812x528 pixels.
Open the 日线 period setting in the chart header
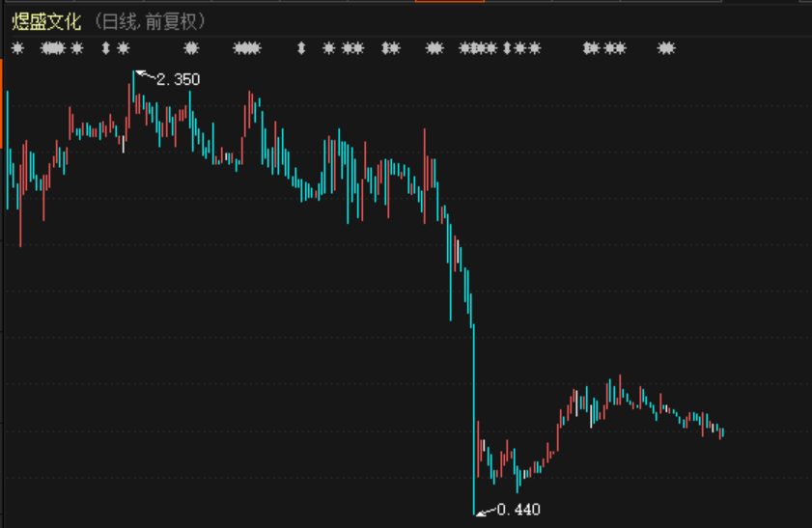pyautogui.click(x=119, y=21)
